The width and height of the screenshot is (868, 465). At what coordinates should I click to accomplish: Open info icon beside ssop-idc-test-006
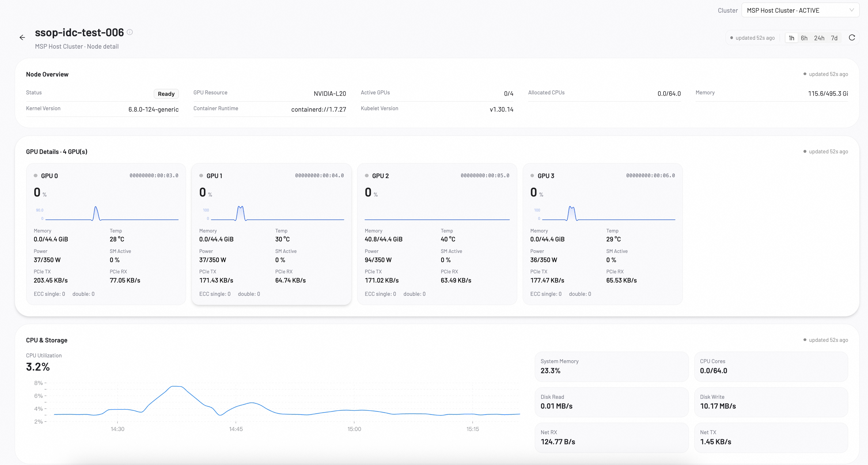[130, 32]
